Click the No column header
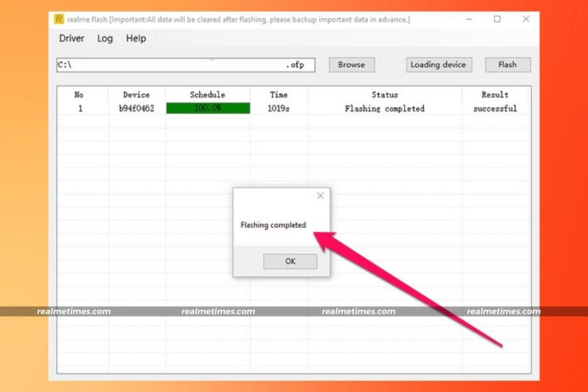This screenshot has height=392, width=588. point(79,95)
